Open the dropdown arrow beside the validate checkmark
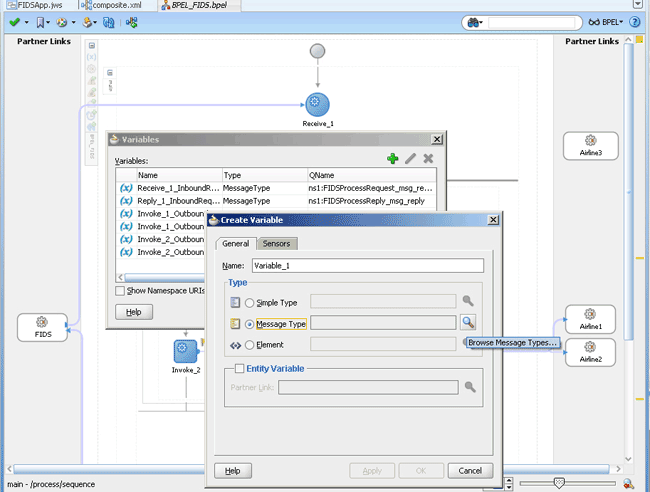 pyautogui.click(x=27, y=22)
